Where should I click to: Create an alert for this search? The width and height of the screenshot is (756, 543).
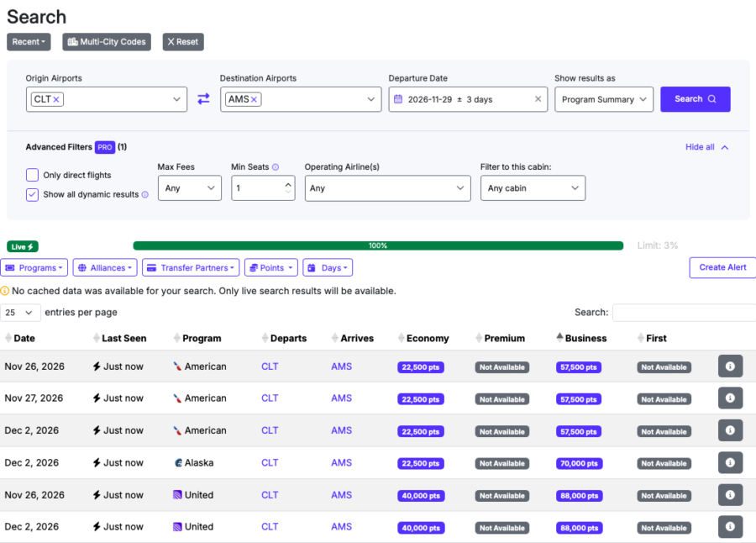pyautogui.click(x=722, y=267)
